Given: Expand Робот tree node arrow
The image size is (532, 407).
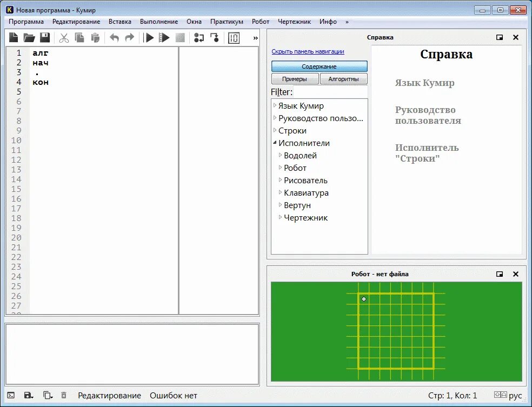Looking at the screenshot, I should tap(280, 168).
